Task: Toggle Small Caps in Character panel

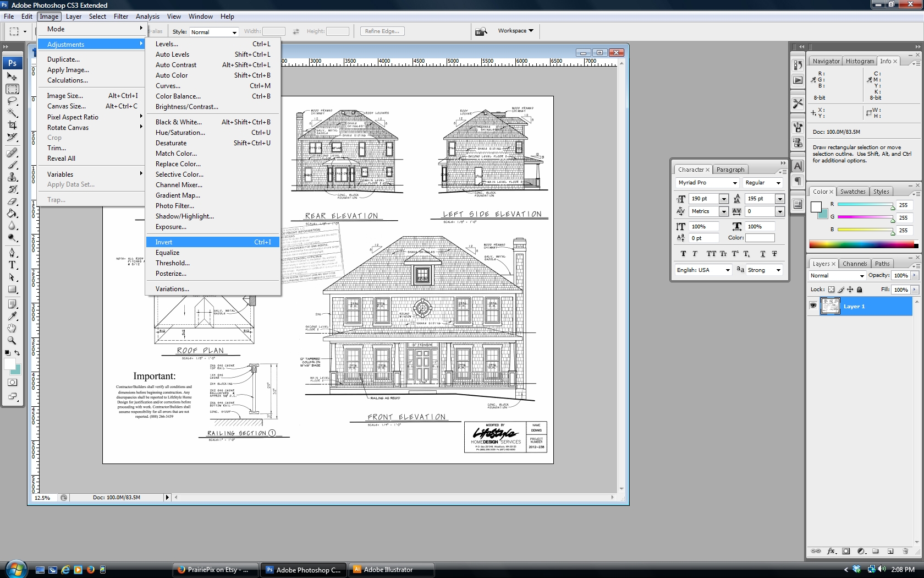Action: [x=723, y=254]
